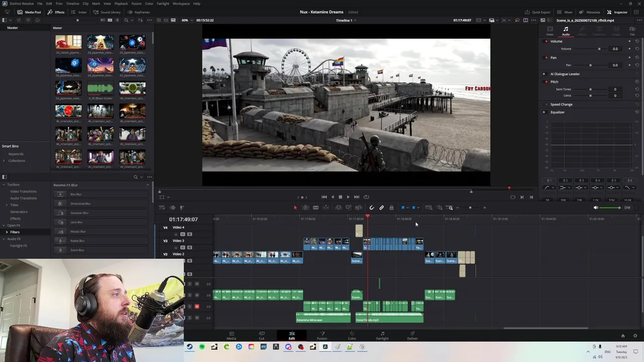Image resolution: width=644 pixels, height=362 pixels.
Task: Open the Sound Library panel
Action: [x=107, y=12]
